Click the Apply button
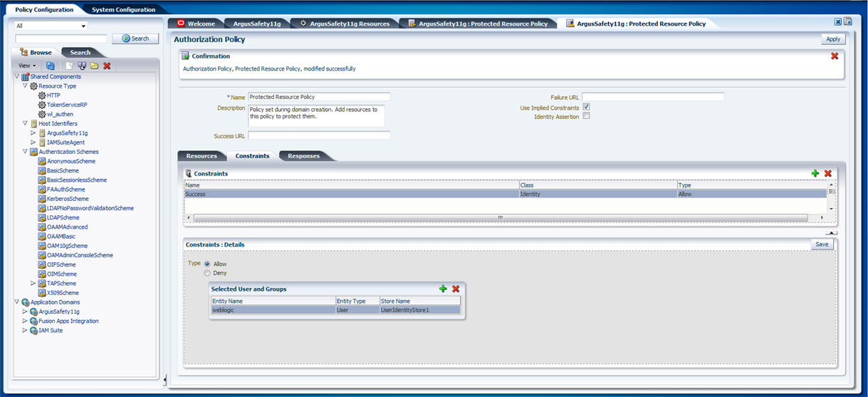 (833, 39)
